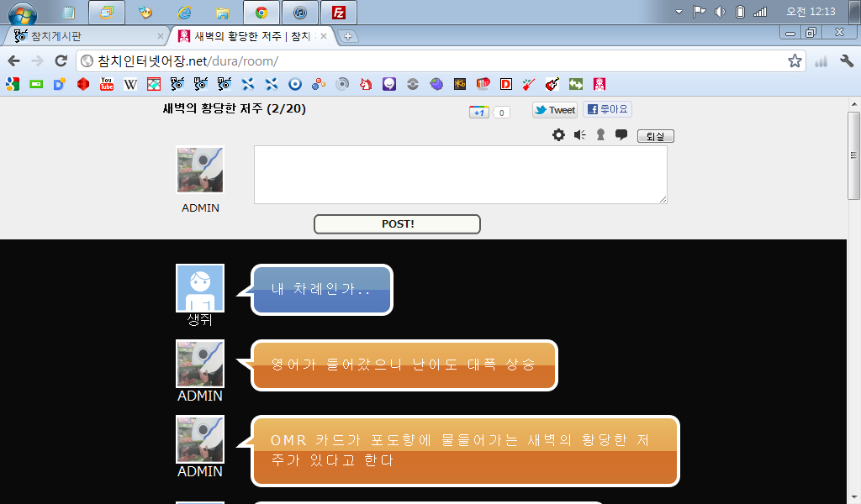This screenshot has width=861, height=504.
Task: Click the Tweet button
Action: click(555, 110)
